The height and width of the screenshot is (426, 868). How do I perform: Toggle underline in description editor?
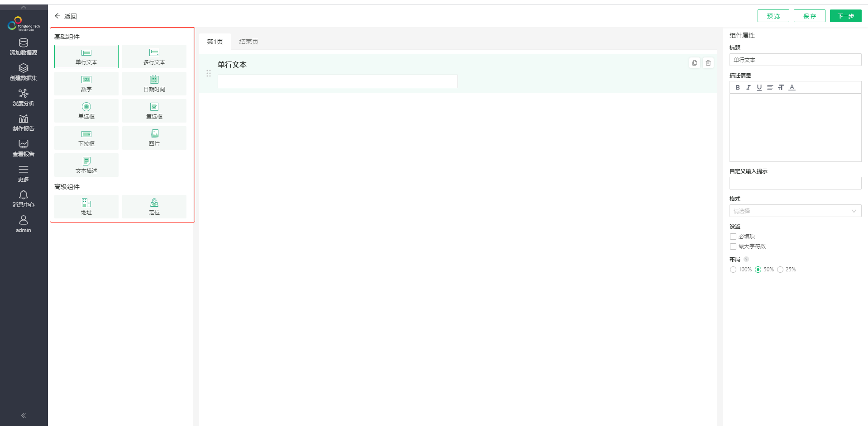click(759, 87)
